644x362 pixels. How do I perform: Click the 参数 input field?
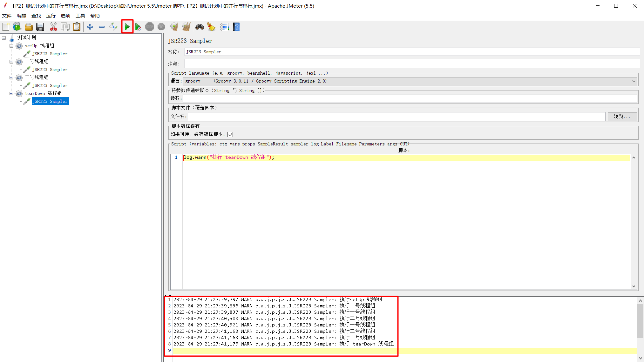point(410,99)
